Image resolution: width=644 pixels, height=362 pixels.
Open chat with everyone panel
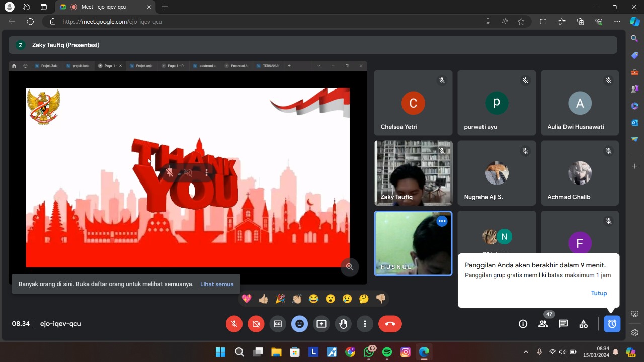click(563, 324)
